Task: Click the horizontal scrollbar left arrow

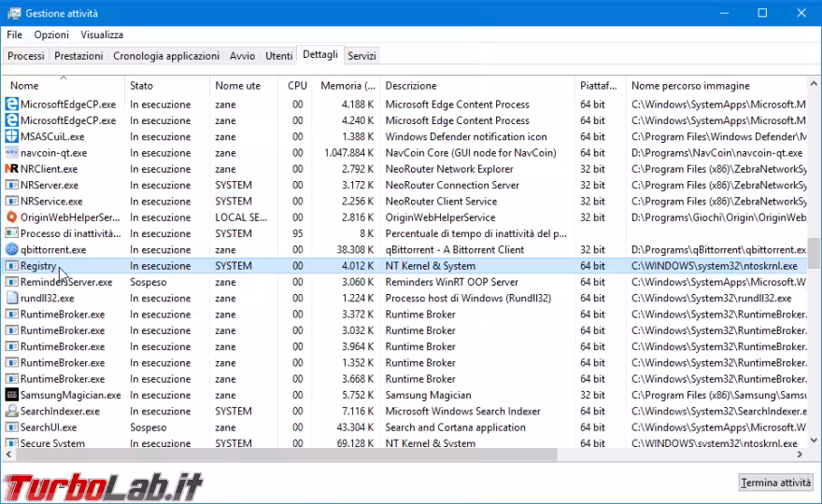Action: click(7, 455)
